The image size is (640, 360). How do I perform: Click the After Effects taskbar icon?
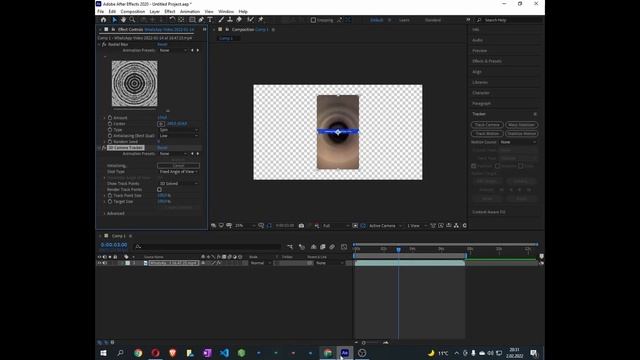[345, 353]
